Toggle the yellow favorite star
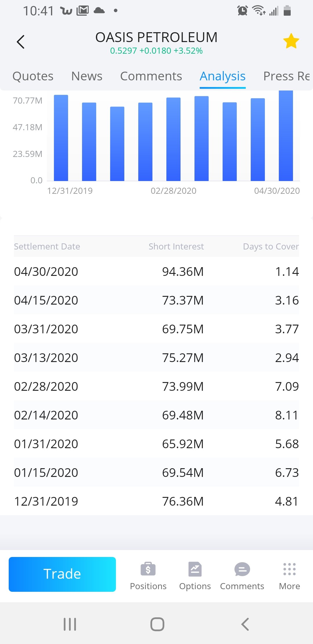The height and width of the screenshot is (644, 313). (291, 41)
